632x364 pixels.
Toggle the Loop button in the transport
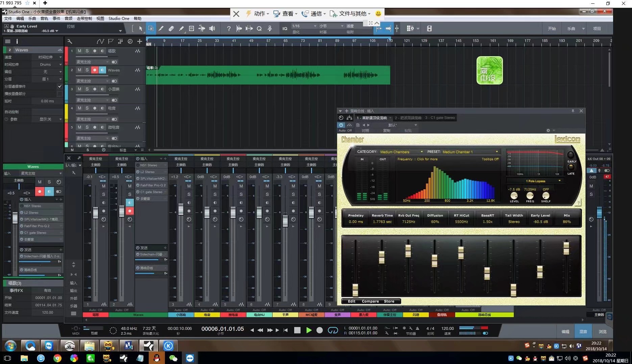click(333, 330)
